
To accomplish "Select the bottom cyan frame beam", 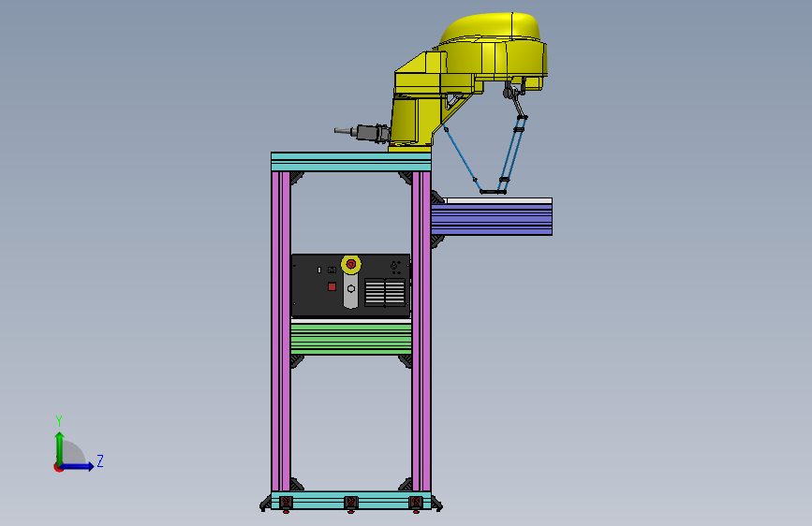I will [x=351, y=500].
